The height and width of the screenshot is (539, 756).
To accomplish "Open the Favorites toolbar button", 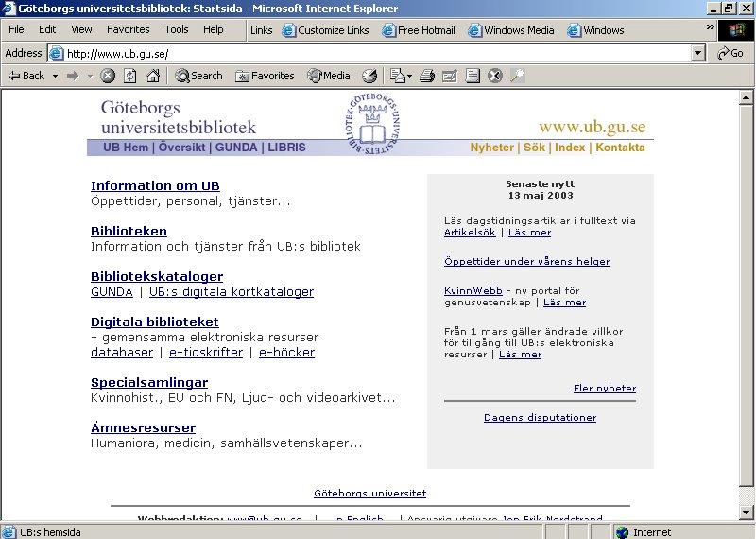I will pos(265,76).
